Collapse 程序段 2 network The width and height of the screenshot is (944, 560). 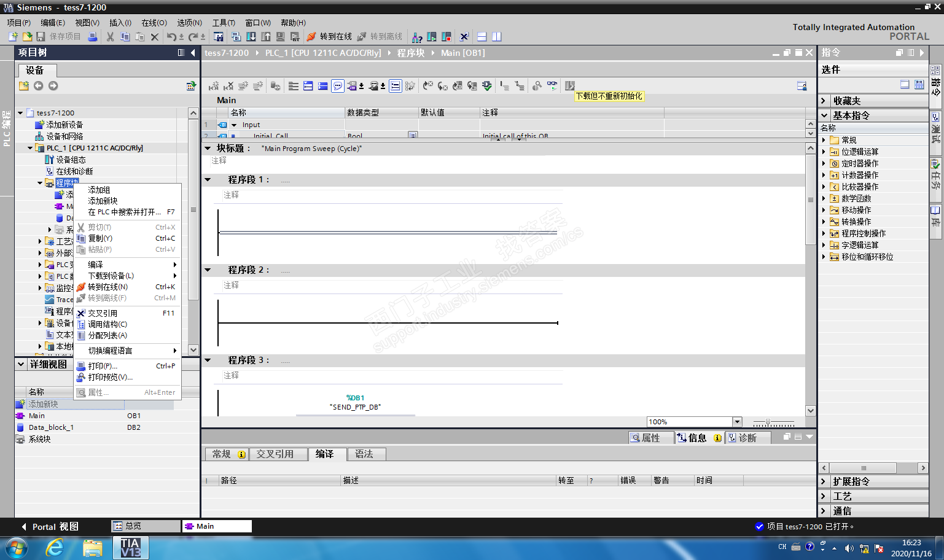208,270
